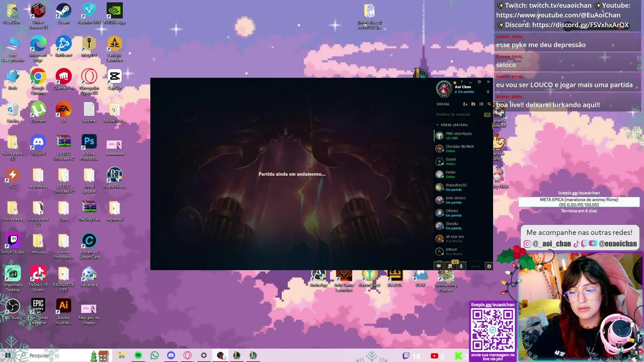Open Radmin VPN desktop icon

89,14
